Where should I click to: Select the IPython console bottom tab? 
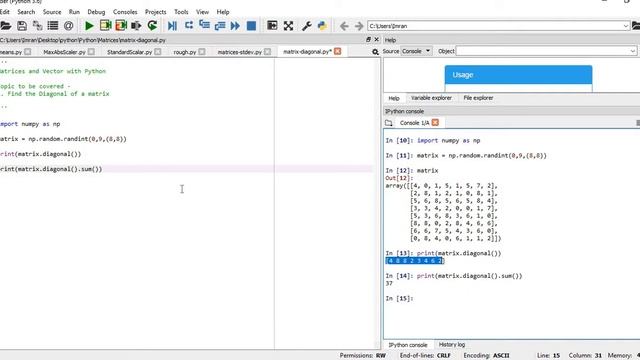(408, 345)
